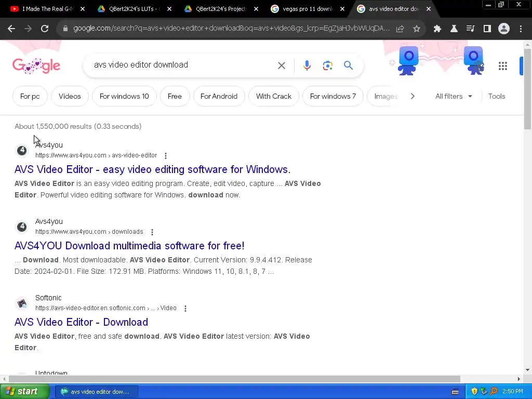532x399 pixels.
Task: Open the Chrome profile avatar
Action: point(504,29)
